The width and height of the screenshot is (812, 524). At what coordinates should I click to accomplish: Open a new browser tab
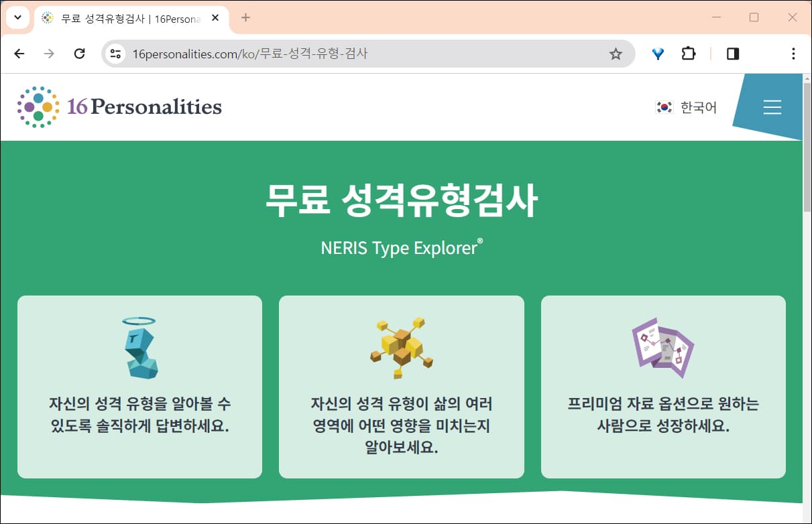click(x=245, y=18)
